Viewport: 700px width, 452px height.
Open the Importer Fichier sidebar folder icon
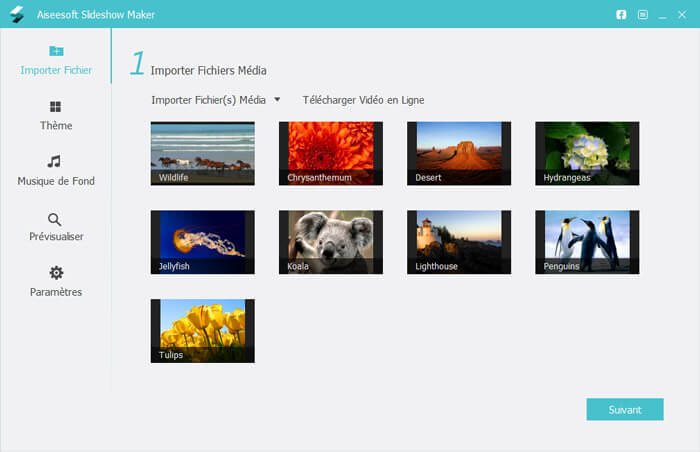pos(56,51)
